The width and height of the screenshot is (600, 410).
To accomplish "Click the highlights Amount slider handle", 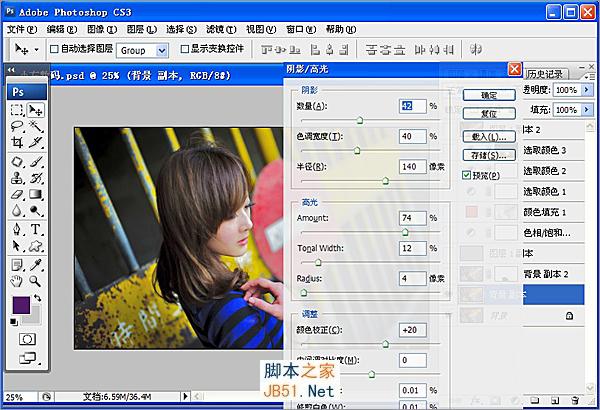I will [405, 232].
